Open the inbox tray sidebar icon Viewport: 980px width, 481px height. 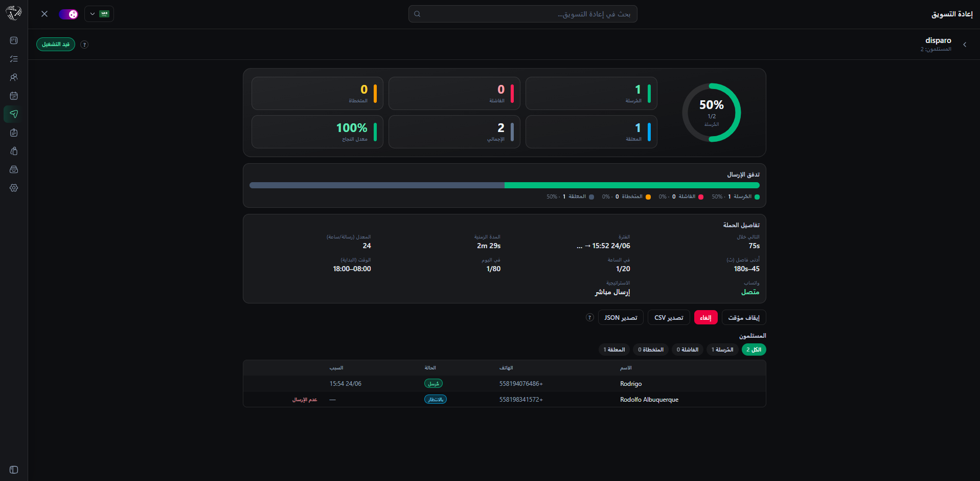(14, 169)
